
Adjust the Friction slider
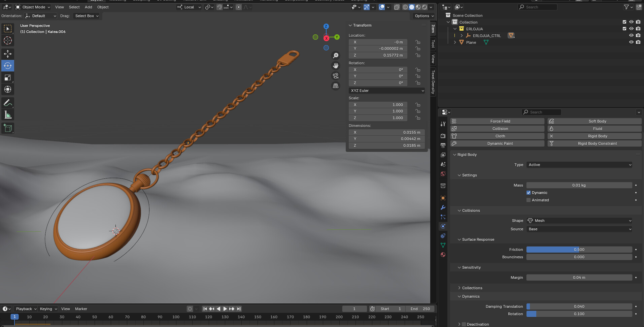pos(579,250)
